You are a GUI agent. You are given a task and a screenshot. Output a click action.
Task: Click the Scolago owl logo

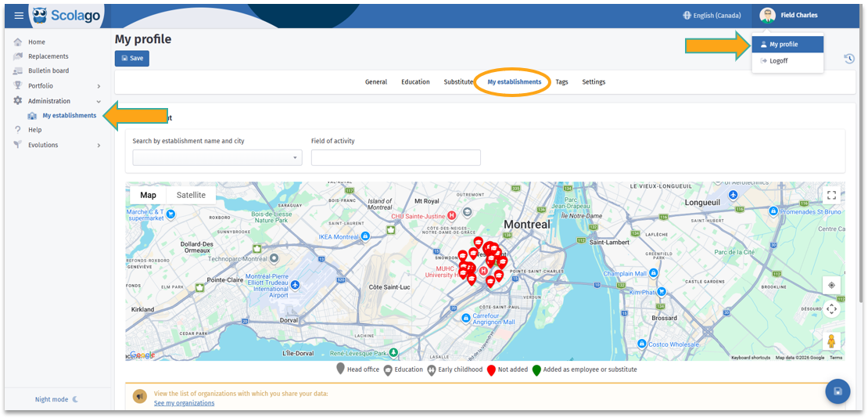click(40, 16)
